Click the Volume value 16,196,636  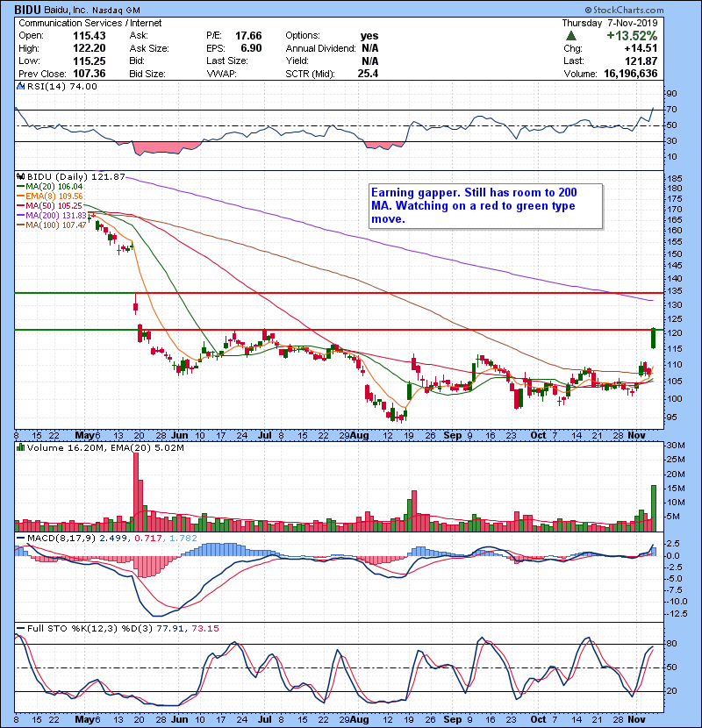(x=630, y=74)
